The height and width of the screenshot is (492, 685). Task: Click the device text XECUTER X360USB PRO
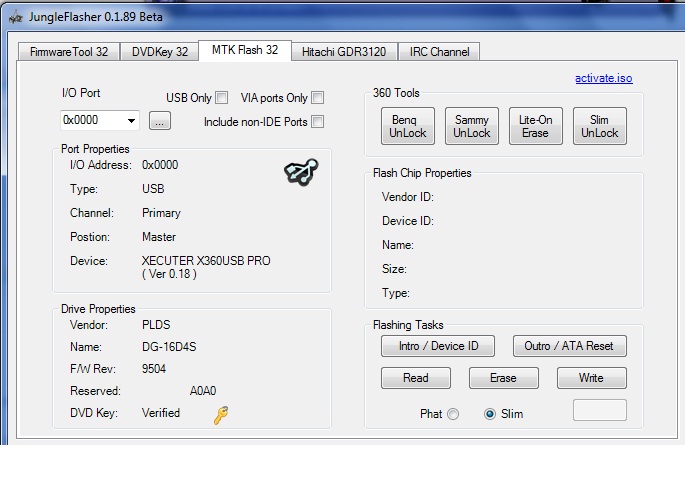click(x=206, y=261)
